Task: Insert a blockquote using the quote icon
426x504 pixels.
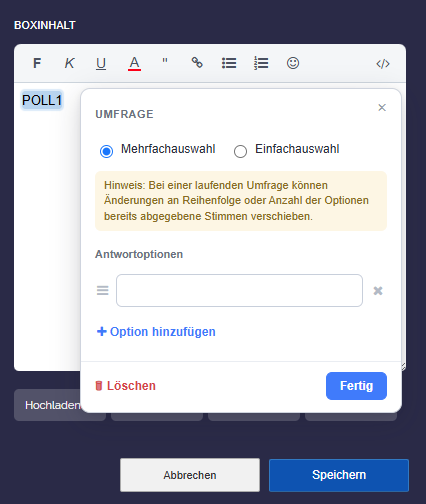Action: coord(165,63)
